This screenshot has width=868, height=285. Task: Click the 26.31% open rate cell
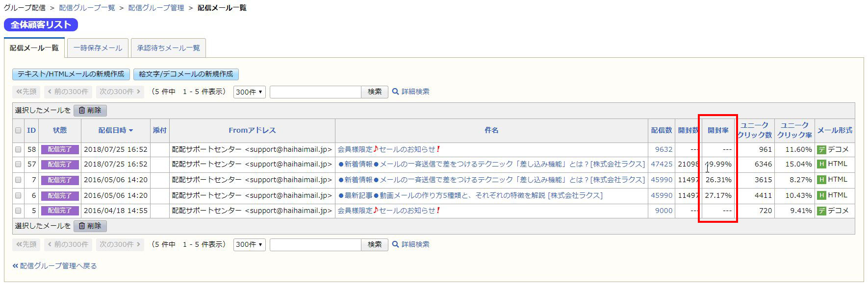pos(718,180)
